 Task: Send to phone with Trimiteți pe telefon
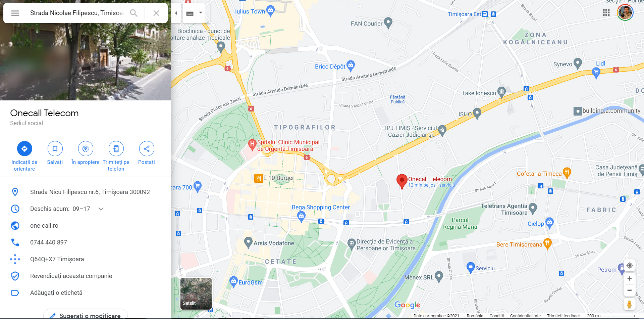(116, 149)
